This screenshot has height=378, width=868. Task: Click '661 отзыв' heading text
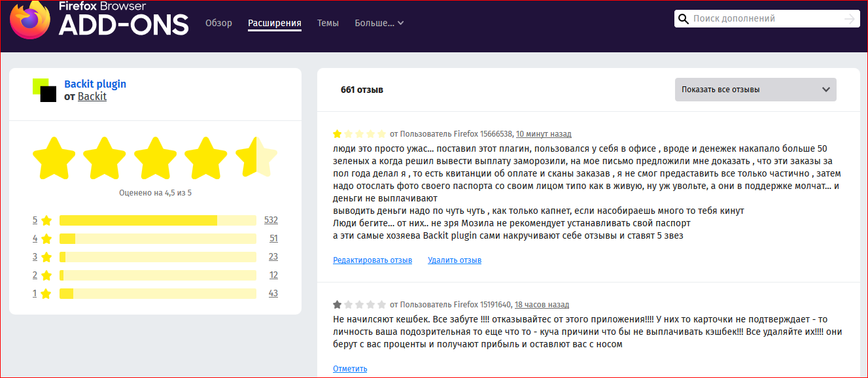[362, 90]
